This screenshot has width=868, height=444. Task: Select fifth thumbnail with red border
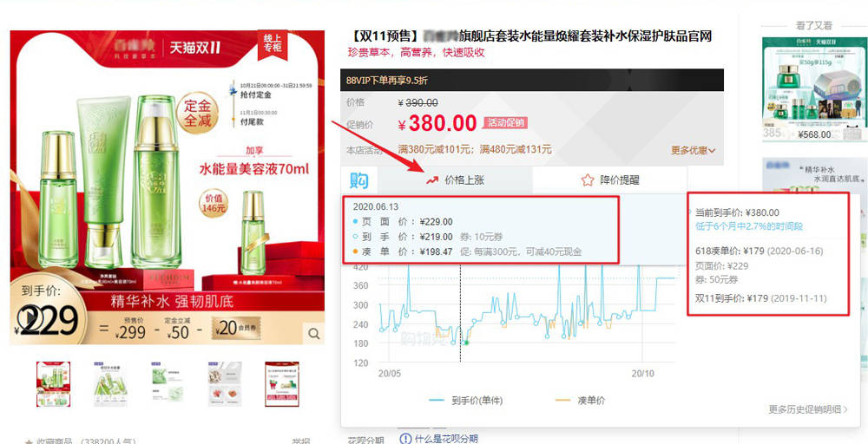282,384
